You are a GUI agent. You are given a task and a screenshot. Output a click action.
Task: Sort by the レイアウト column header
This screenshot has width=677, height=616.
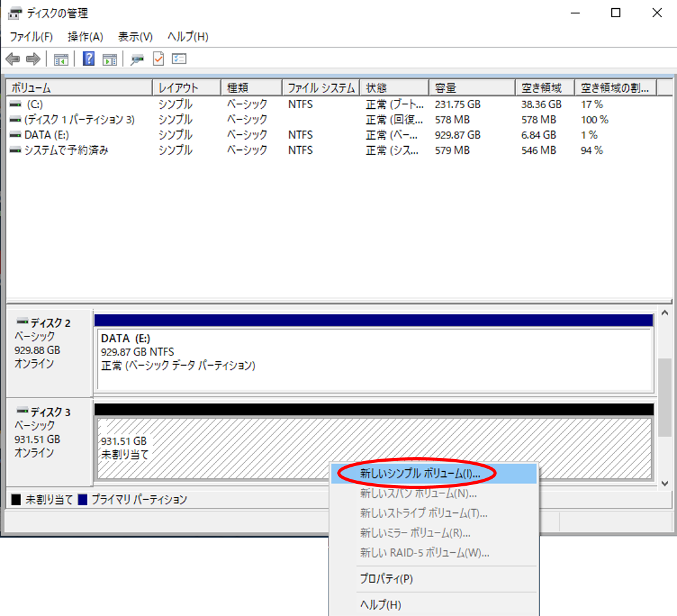pos(187,88)
